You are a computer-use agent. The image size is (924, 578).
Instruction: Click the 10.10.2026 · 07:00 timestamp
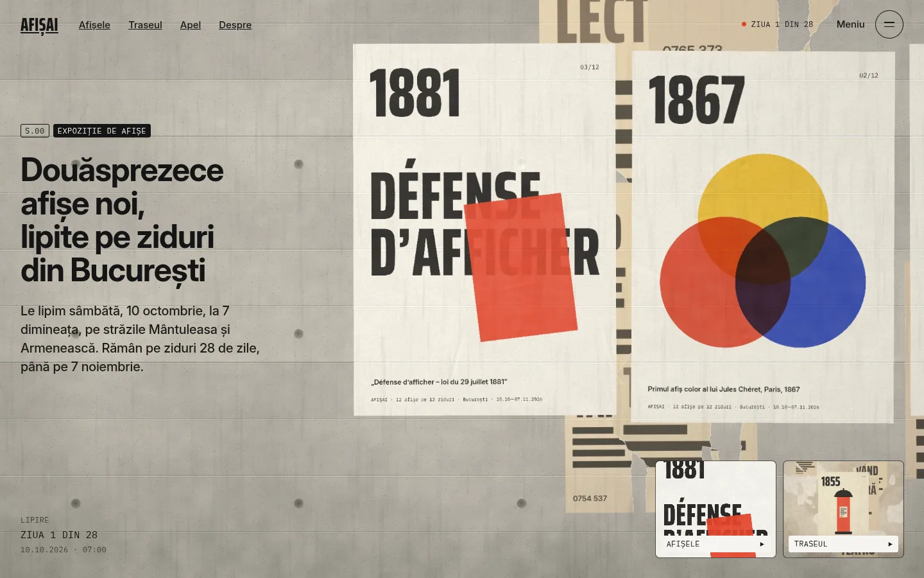coord(64,550)
